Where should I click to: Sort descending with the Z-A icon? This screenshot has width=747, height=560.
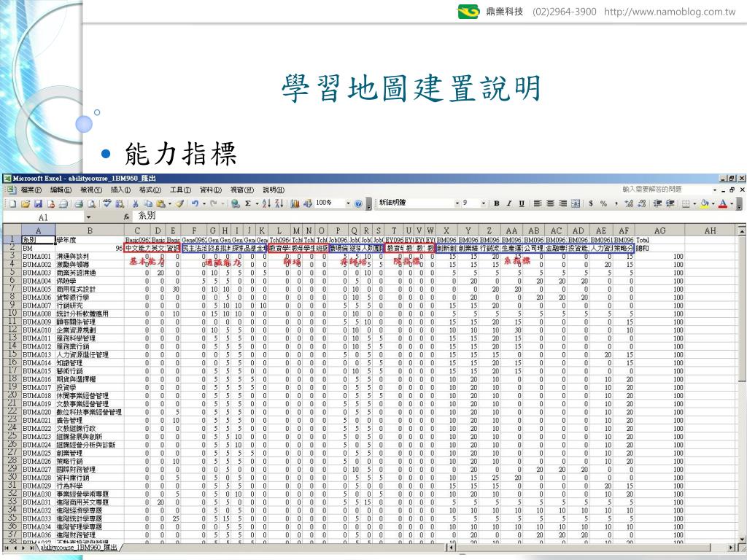point(279,204)
